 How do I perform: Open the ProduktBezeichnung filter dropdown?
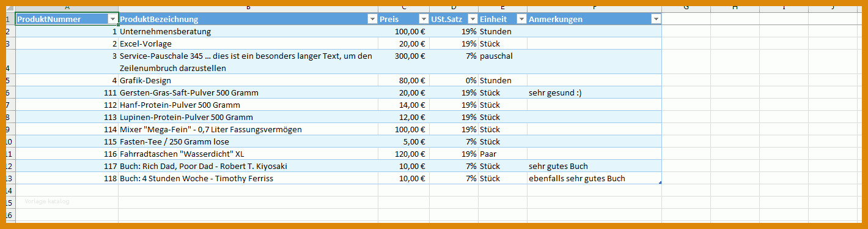tap(372, 19)
